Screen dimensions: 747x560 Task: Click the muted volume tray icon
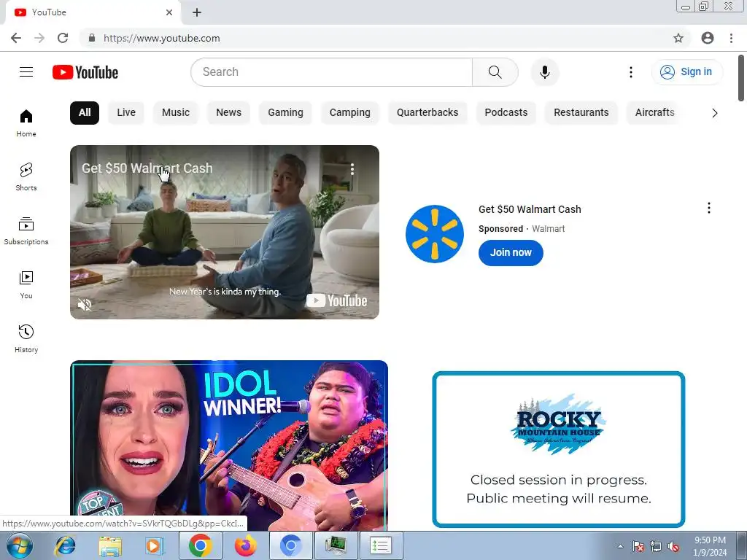coord(673,546)
